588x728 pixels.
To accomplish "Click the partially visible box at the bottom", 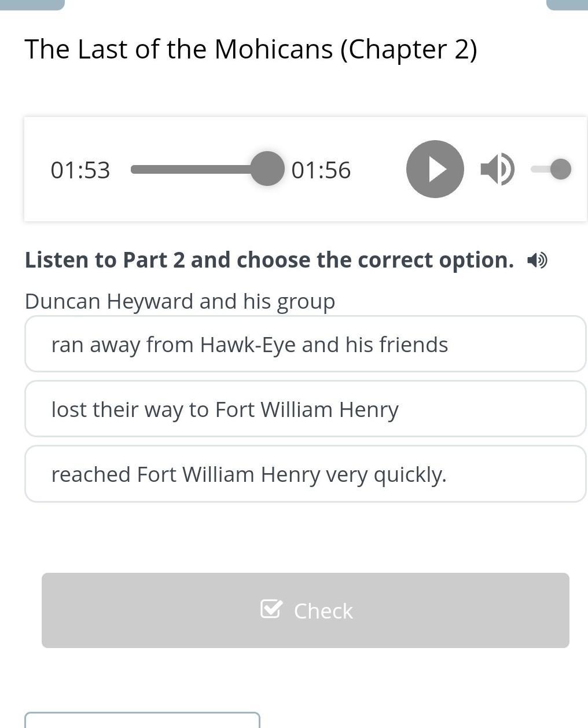I will coord(142,720).
